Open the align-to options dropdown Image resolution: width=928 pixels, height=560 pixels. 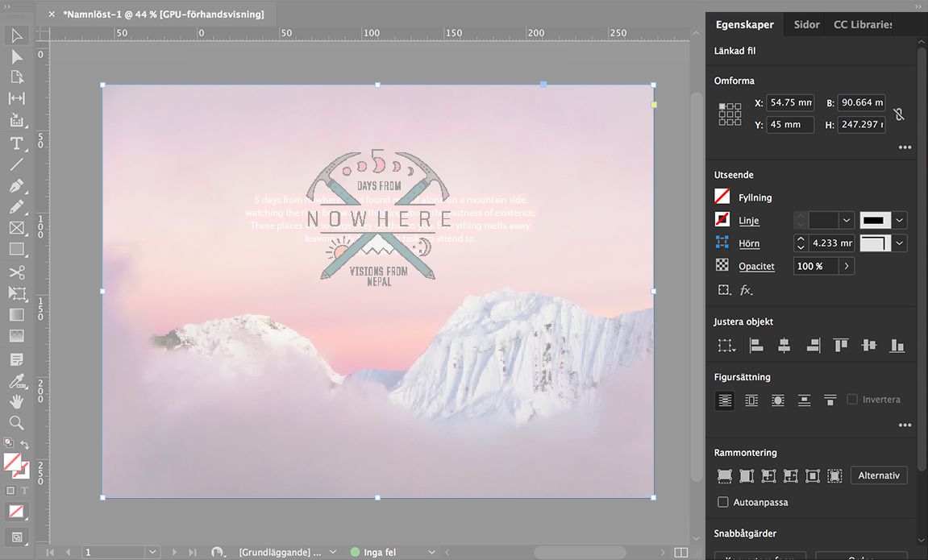pyautogui.click(x=726, y=345)
